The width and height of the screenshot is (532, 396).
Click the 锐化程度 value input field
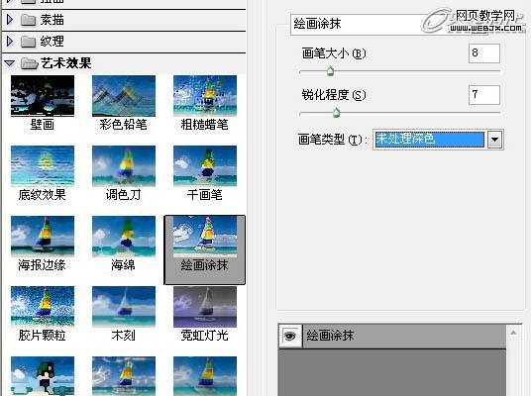coord(484,95)
